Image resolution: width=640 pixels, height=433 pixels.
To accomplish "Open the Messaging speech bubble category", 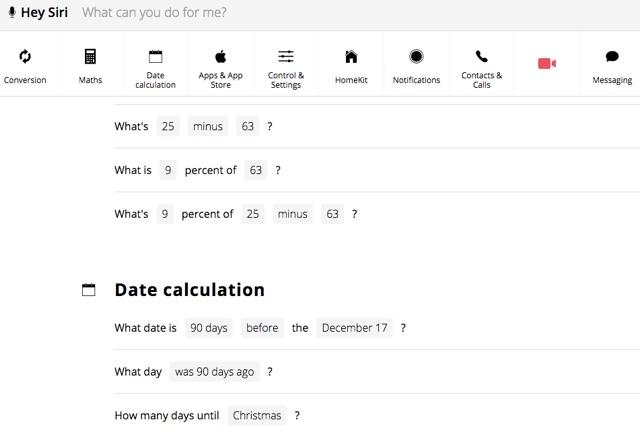I will (x=611, y=57).
